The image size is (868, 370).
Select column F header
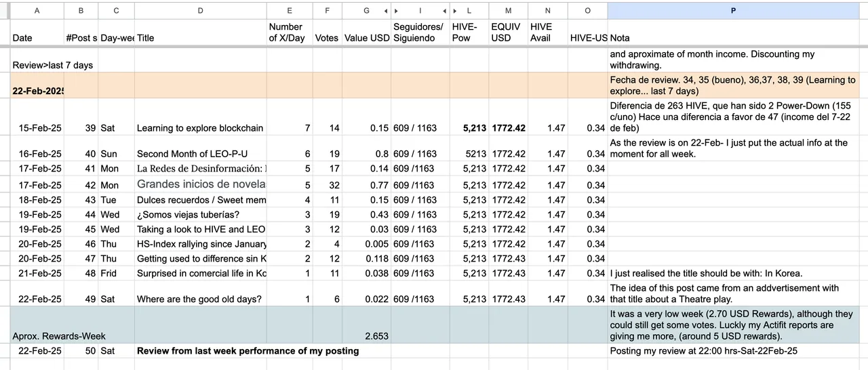327,10
